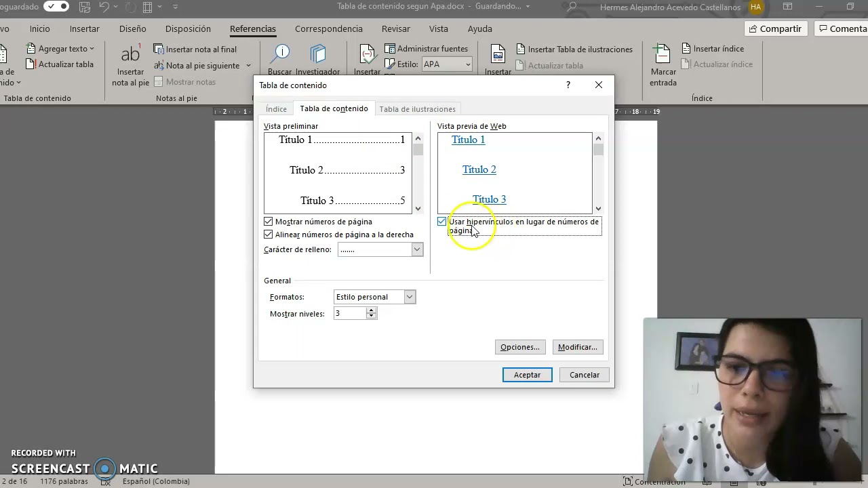Click the Modificar... button
This screenshot has height=488, width=868.
tap(578, 347)
